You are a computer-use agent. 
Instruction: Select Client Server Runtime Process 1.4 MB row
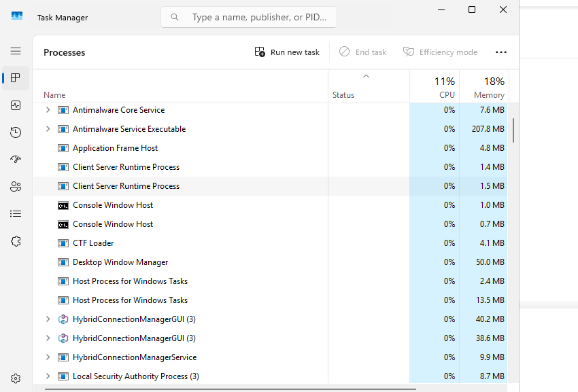click(x=270, y=167)
